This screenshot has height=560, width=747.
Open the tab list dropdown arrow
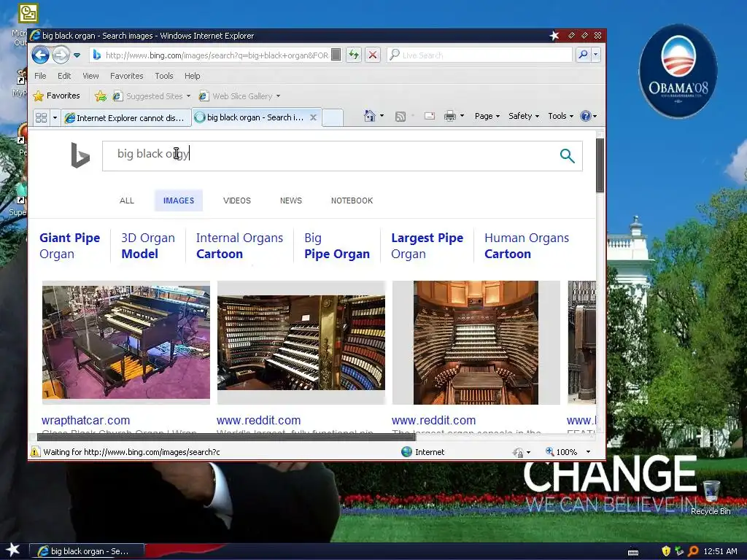point(55,117)
